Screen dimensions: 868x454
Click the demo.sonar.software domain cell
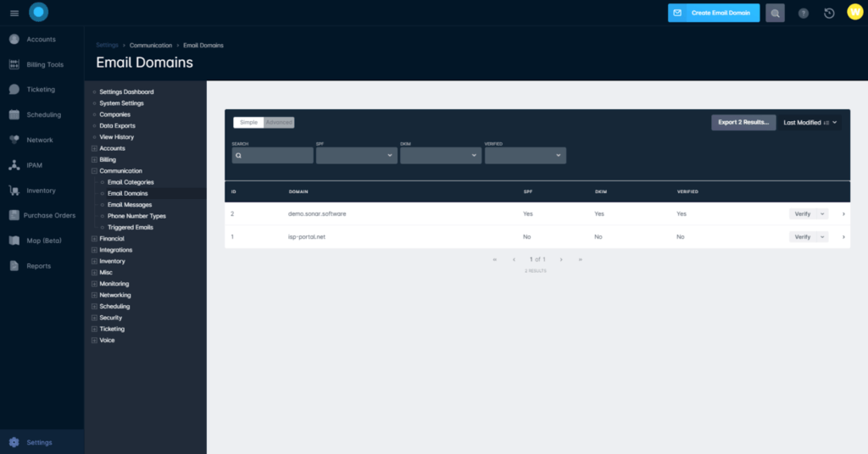pyautogui.click(x=317, y=214)
